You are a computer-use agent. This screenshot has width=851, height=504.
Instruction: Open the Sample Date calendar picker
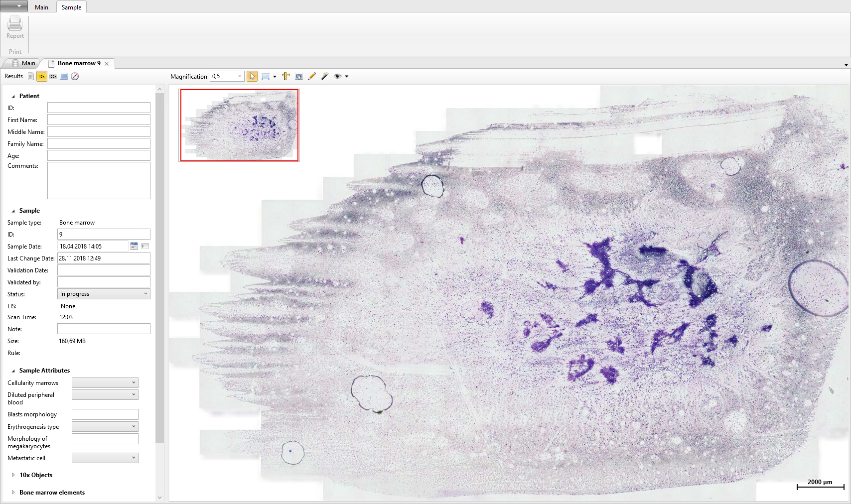(134, 246)
